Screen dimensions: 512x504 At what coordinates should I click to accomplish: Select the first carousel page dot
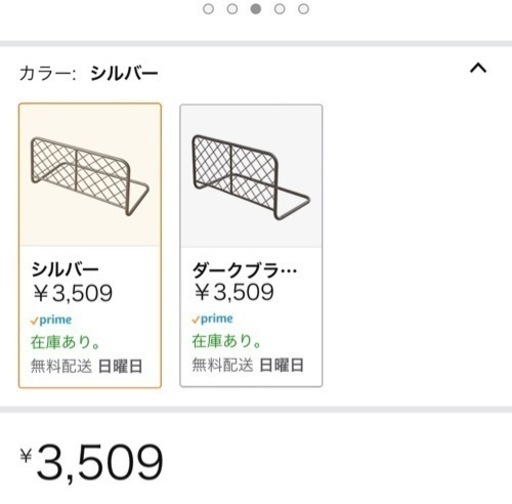coord(208,9)
